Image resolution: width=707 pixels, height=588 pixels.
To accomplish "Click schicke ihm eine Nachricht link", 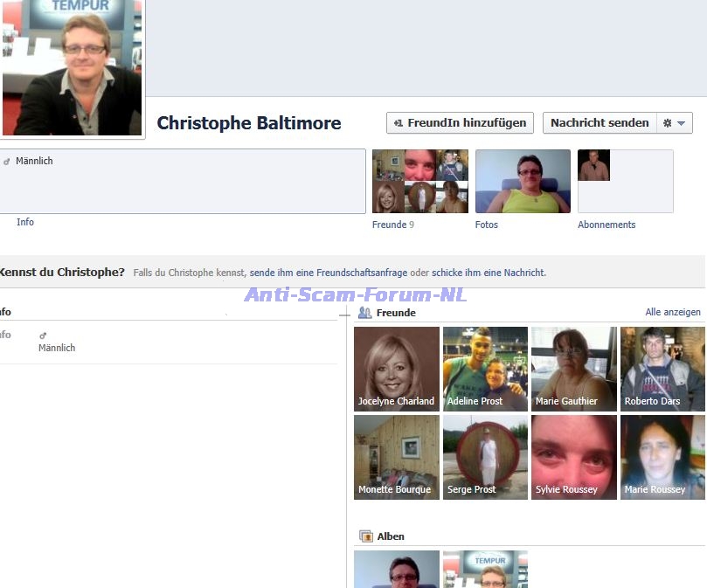I will pos(488,273).
